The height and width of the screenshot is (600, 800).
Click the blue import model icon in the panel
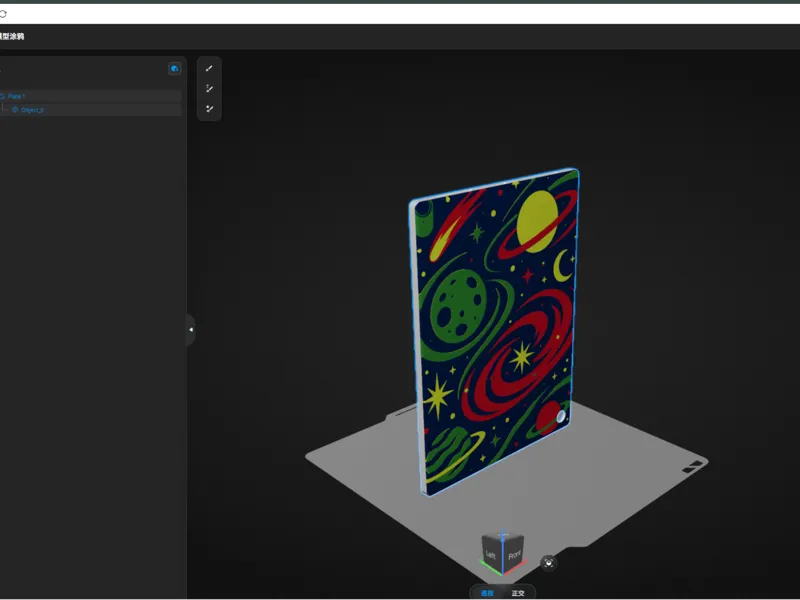[x=174, y=68]
